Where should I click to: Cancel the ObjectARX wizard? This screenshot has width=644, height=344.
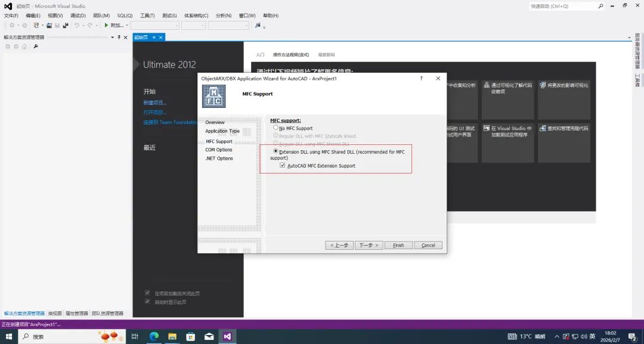428,245
